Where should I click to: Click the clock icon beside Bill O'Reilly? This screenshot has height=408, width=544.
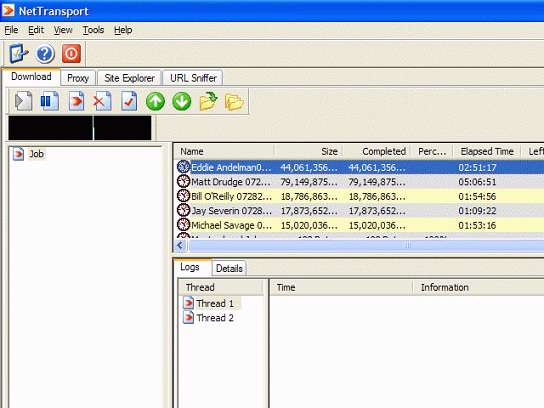click(x=184, y=196)
